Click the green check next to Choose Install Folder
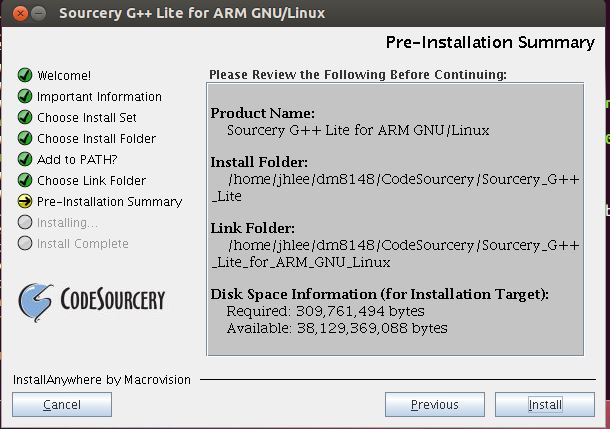Viewport: 610px width, 429px height. [24, 139]
